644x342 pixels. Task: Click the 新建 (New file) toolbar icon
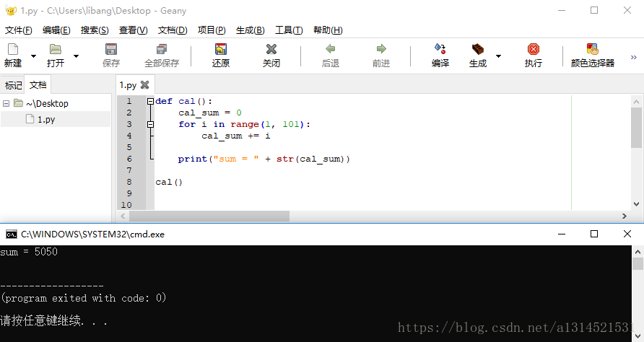click(13, 49)
